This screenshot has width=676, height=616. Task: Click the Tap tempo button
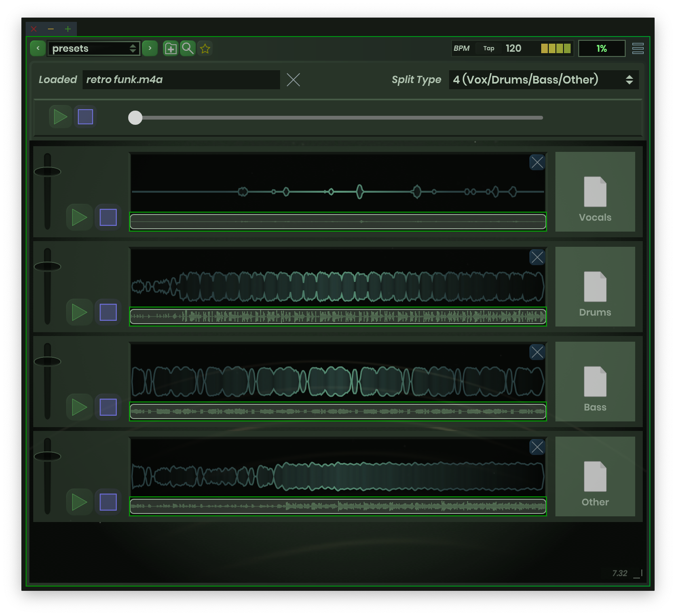click(488, 48)
